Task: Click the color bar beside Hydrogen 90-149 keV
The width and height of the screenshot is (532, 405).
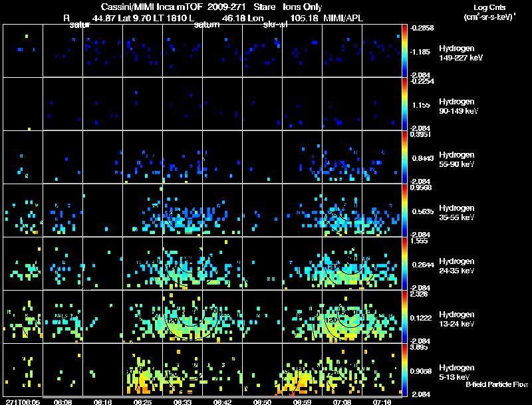Action: click(x=404, y=104)
